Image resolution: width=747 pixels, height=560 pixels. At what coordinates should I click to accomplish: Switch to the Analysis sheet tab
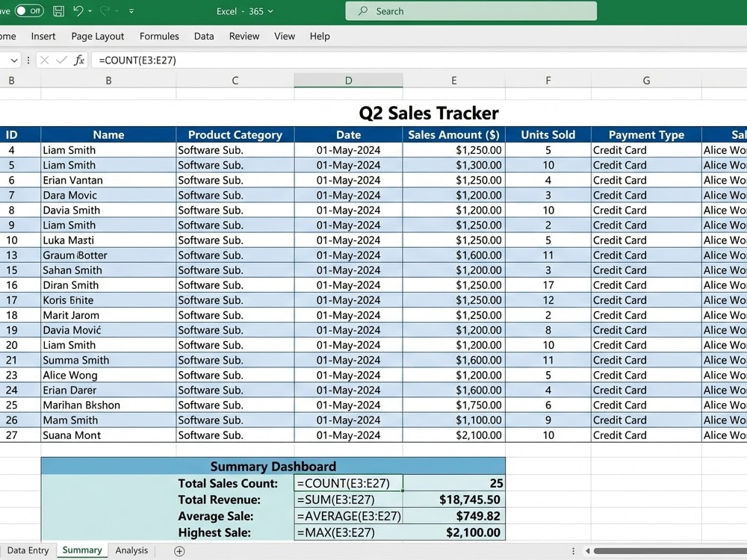[131, 550]
